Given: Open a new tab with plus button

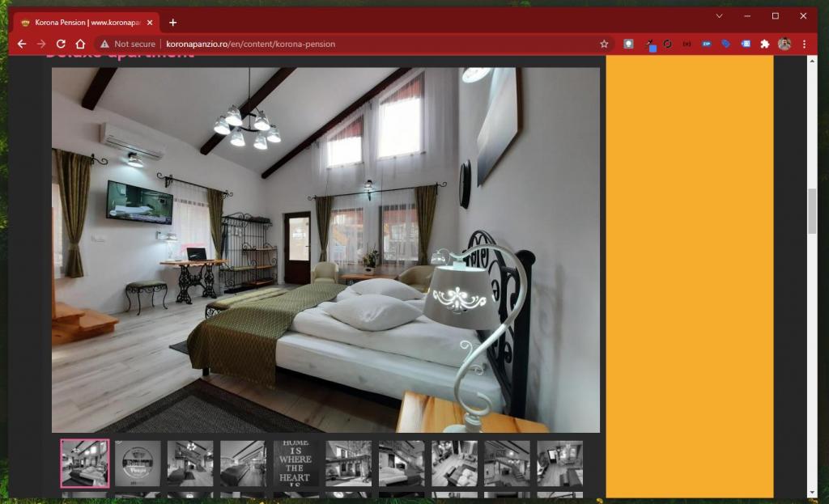Looking at the screenshot, I should (172, 23).
